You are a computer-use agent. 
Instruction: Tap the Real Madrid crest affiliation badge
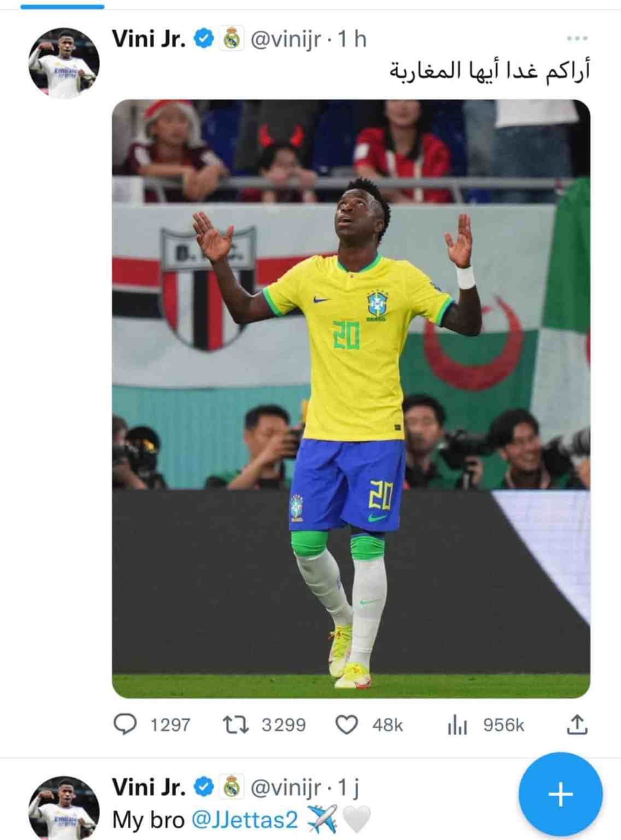coord(232,39)
